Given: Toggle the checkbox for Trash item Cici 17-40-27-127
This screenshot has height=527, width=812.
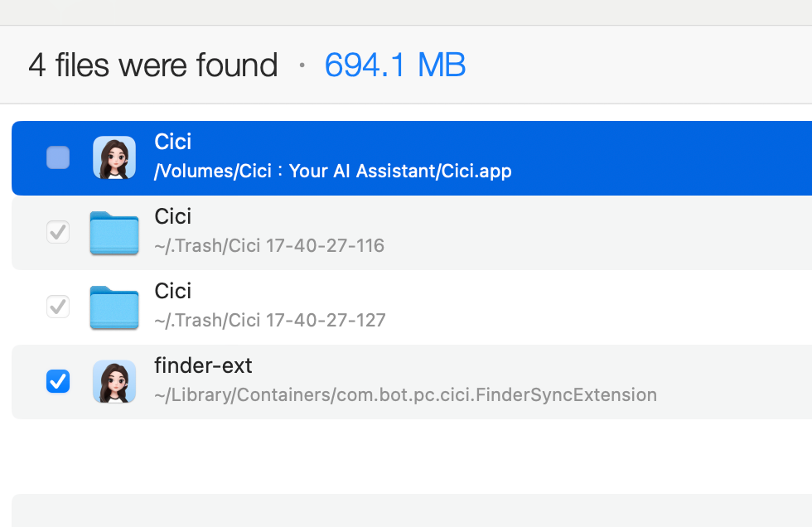Looking at the screenshot, I should click(x=58, y=307).
